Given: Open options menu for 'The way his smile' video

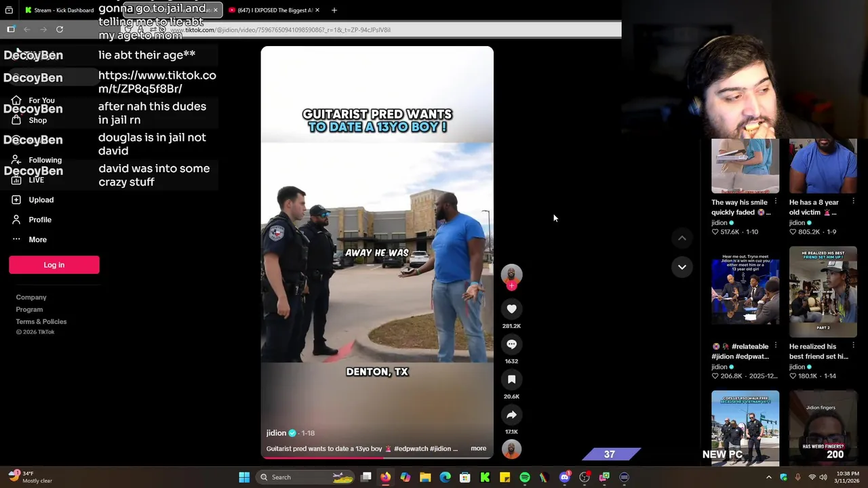Looking at the screenshot, I should click(x=775, y=202).
